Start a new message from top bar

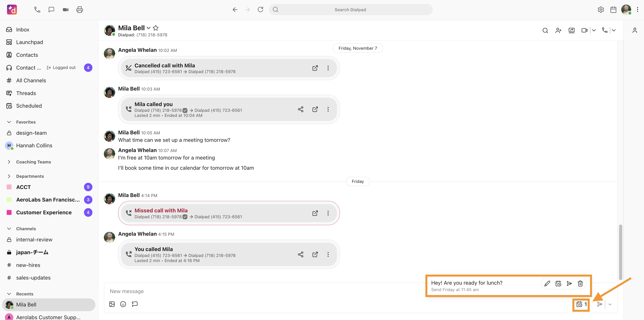(51, 9)
